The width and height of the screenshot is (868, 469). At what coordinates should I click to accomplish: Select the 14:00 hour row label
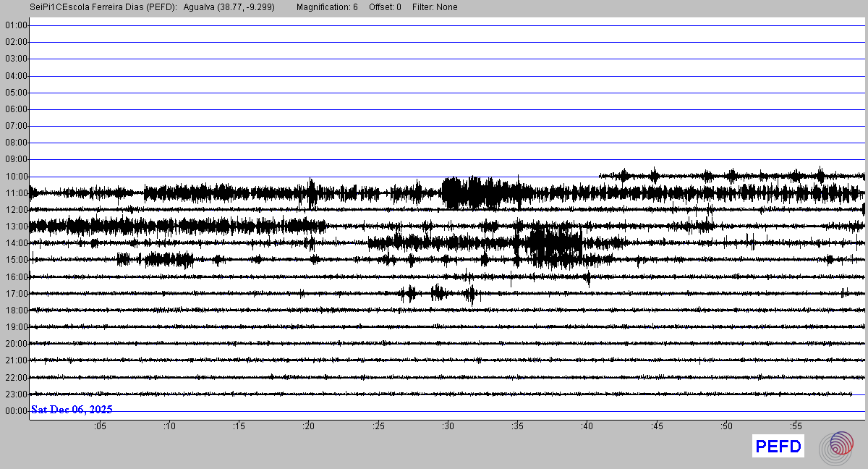click(16, 243)
